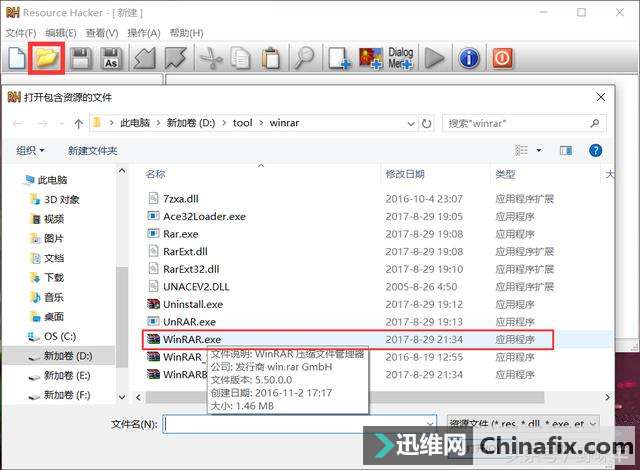Select 桌面 in the navigation pane
Screen dimensions: 640x470
click(x=48, y=317)
